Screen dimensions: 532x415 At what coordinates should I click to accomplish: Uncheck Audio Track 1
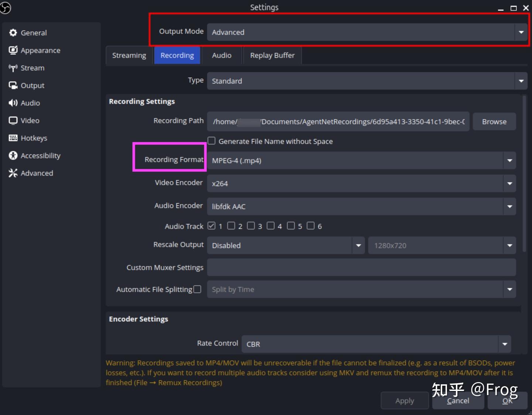pos(211,226)
